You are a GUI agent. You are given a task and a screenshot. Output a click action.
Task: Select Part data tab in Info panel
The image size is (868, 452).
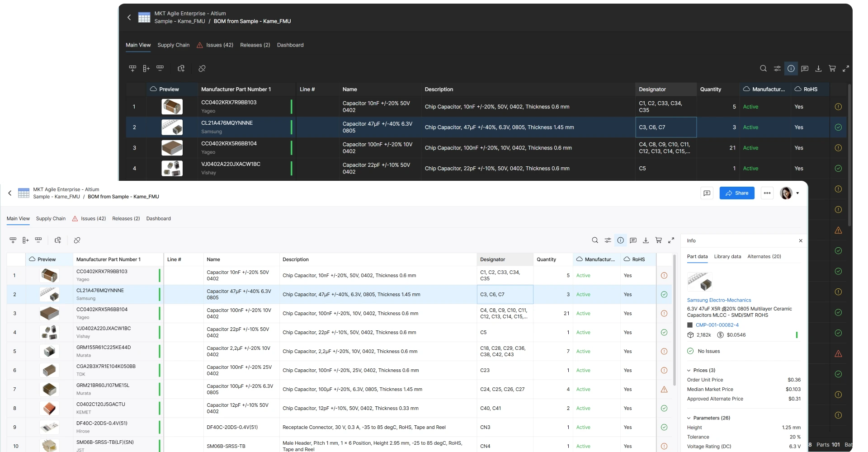tap(697, 256)
